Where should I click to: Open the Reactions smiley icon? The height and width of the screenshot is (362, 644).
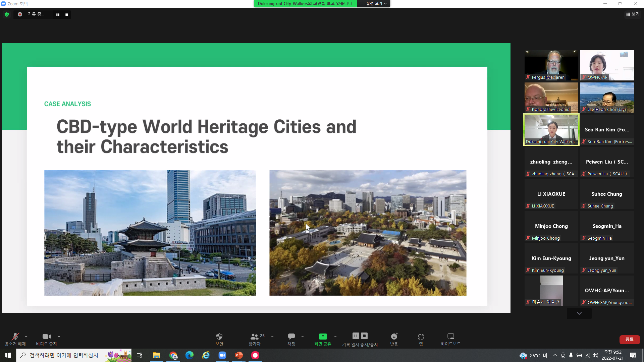(394, 337)
